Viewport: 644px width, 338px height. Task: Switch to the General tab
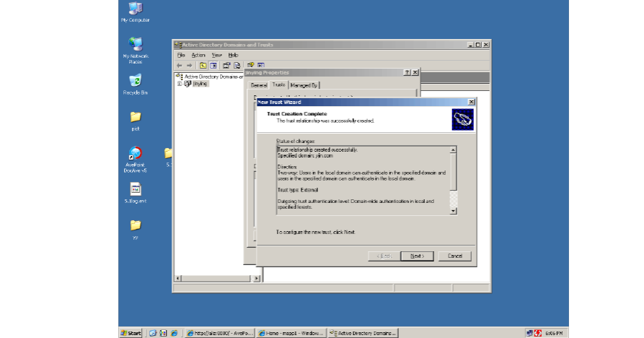point(258,85)
